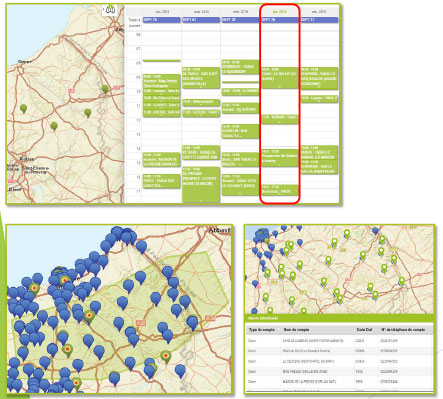This screenshot has height=399, width=443.
Task: Open Thursday's 11:30 appointment block
Action: click(280, 119)
